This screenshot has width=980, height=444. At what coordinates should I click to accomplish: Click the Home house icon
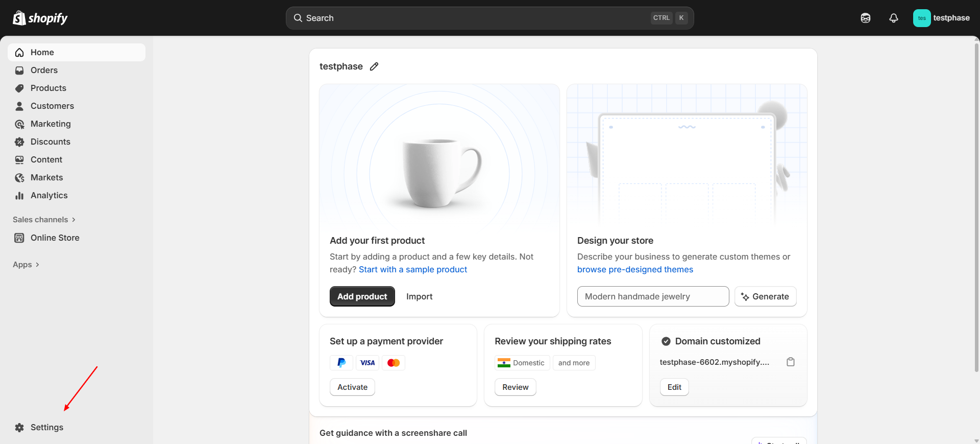19,53
